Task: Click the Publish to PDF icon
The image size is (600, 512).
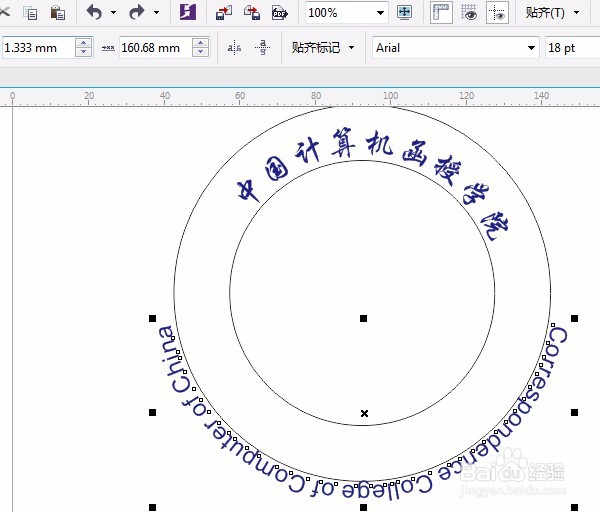Action: [280, 13]
